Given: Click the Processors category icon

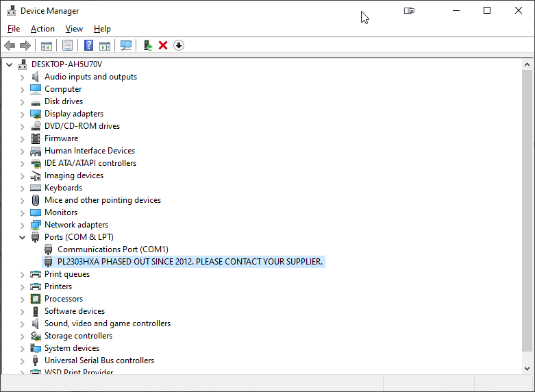Looking at the screenshot, I should pyautogui.click(x=36, y=299).
